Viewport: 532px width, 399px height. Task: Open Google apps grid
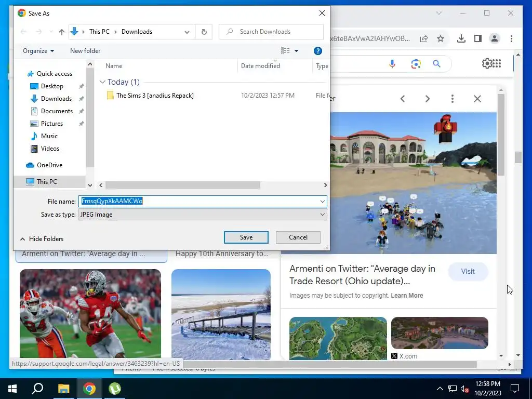pyautogui.click(x=497, y=63)
